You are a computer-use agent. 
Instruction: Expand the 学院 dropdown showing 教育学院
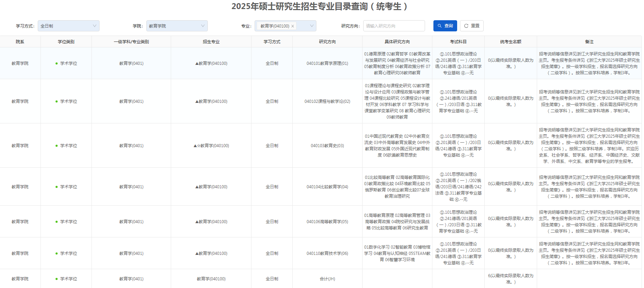point(177,26)
